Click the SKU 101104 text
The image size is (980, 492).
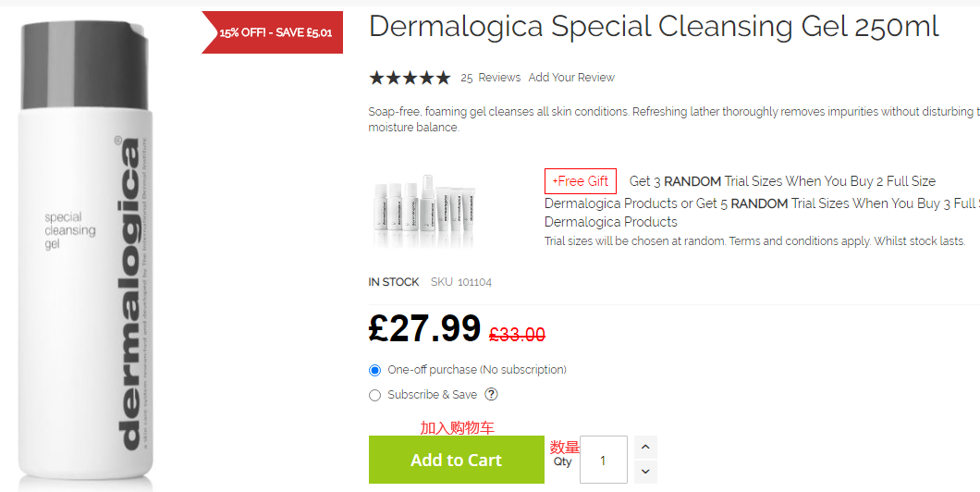tap(461, 282)
